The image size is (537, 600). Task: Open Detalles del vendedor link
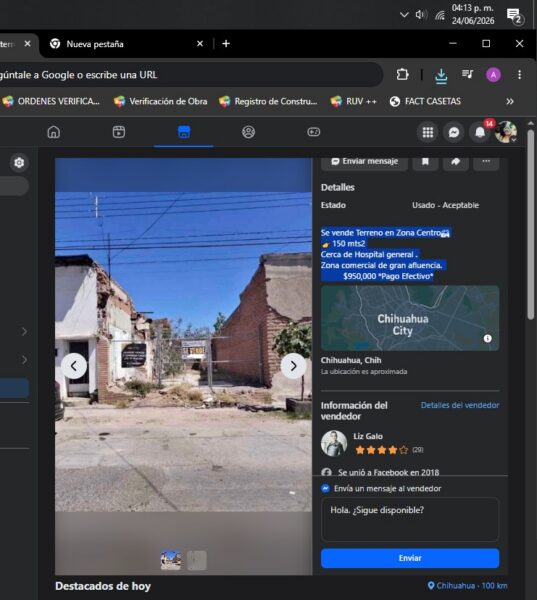(x=460, y=405)
